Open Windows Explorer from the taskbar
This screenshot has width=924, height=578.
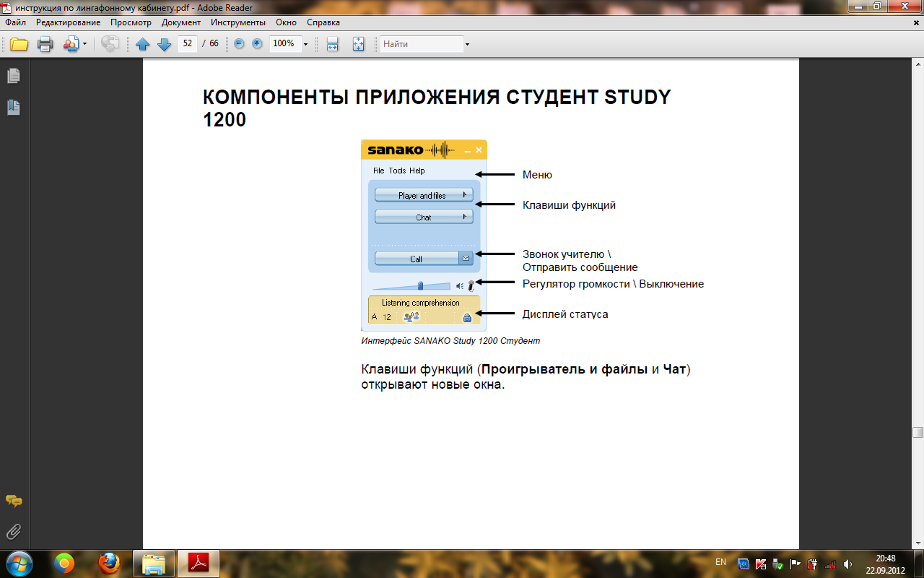154,564
